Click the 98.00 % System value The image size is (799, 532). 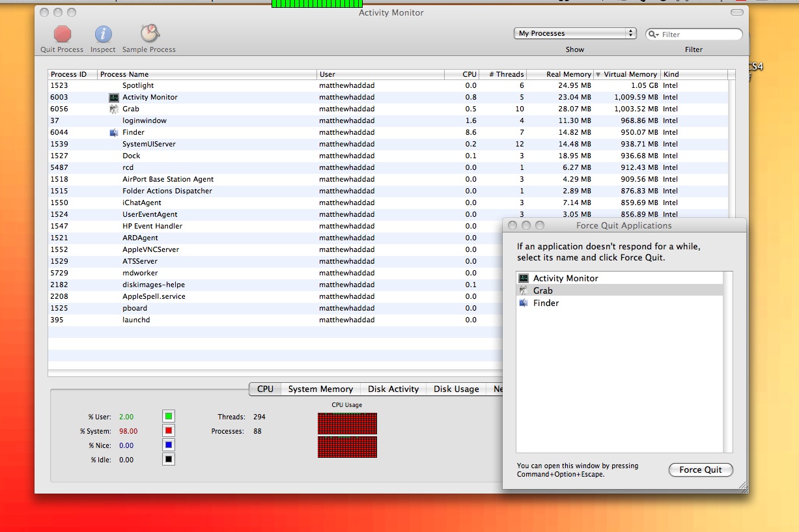point(128,431)
